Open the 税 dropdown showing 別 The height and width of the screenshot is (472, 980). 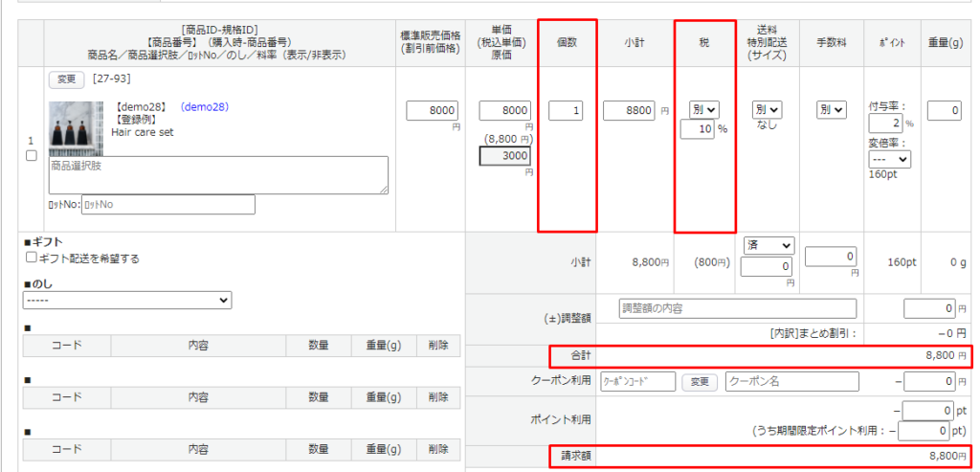tap(704, 110)
